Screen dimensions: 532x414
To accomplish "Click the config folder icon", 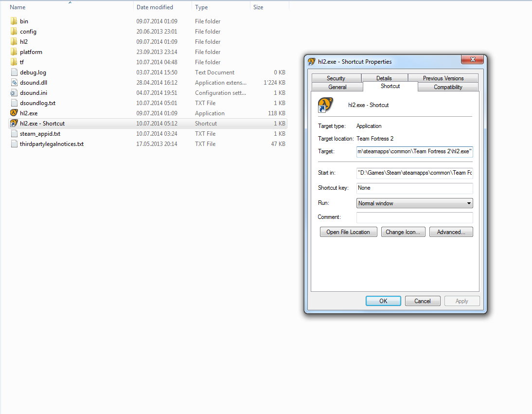I will pos(14,31).
